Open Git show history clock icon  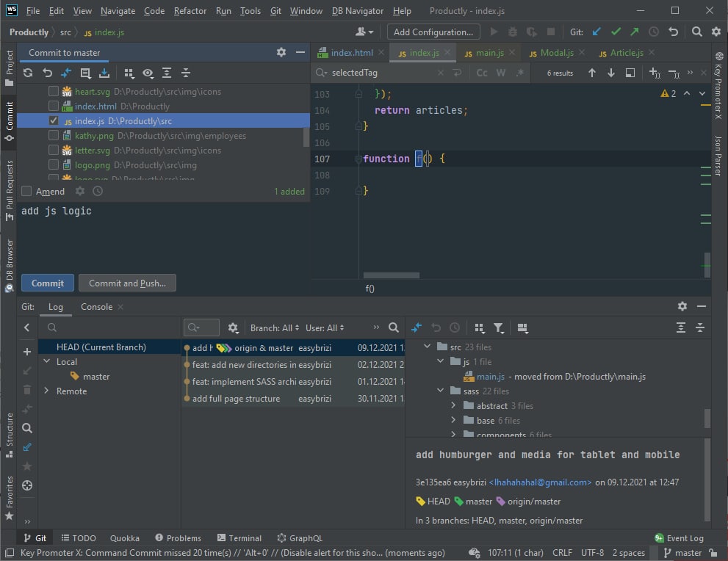coord(654,32)
